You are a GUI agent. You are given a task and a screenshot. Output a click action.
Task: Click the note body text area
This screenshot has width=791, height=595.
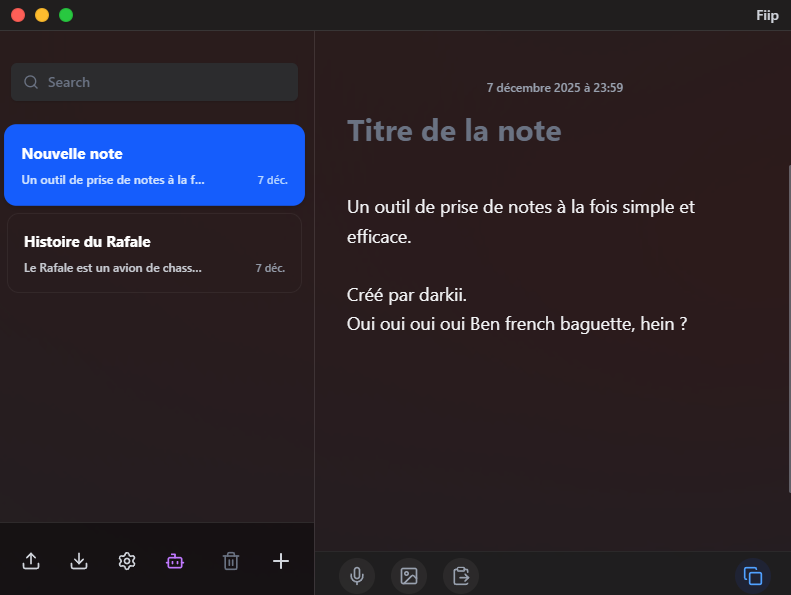point(520,266)
